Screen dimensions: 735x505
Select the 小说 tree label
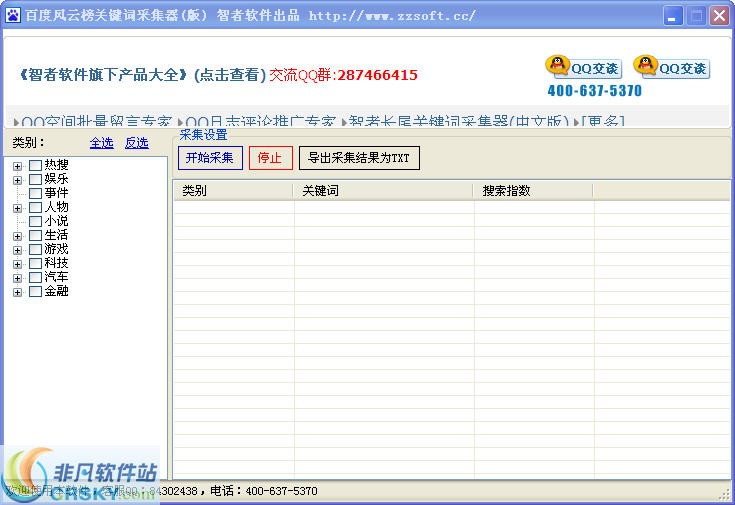pyautogui.click(x=57, y=221)
